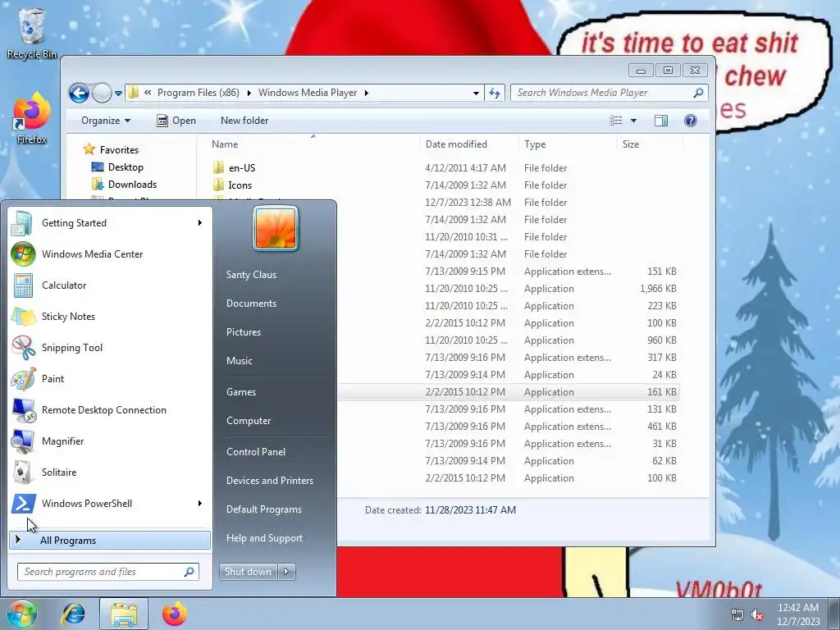Screen dimensions: 840x630
Task: Open Remote Desktop Connection
Action: pos(110,409)
